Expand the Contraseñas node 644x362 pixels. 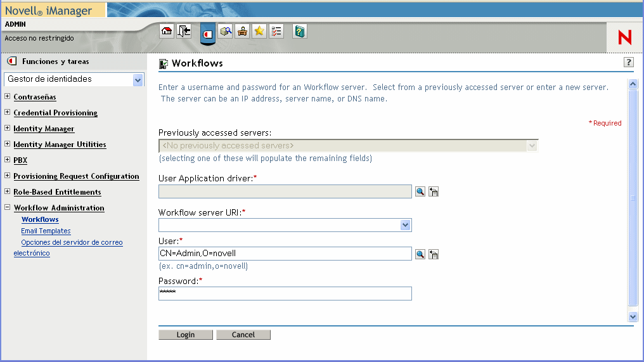point(8,96)
